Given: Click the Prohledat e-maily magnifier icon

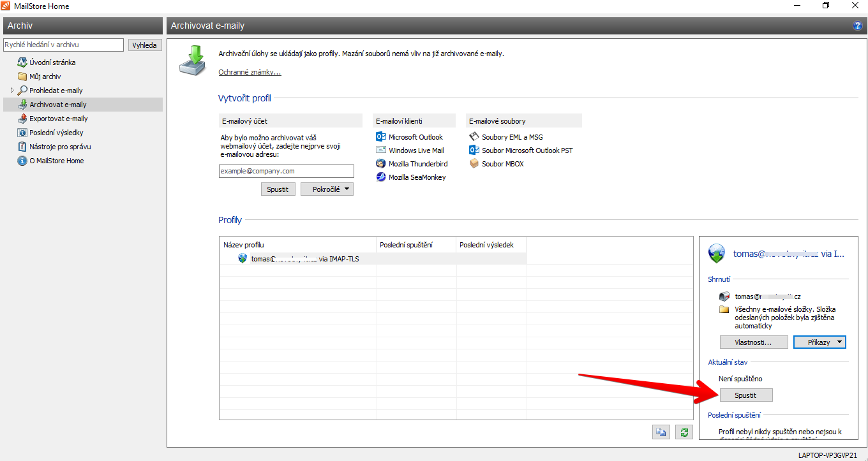Looking at the screenshot, I should (x=22, y=91).
